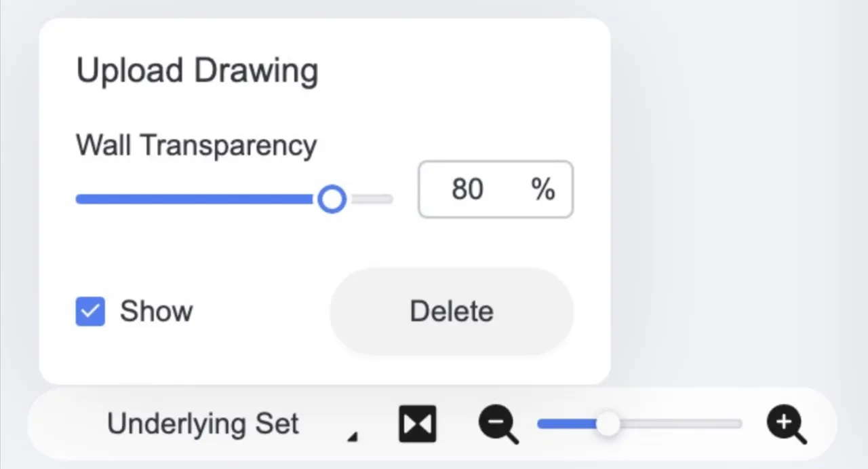This screenshot has height=469, width=868.
Task: Uncheck the Show checkbox
Action: (90, 312)
